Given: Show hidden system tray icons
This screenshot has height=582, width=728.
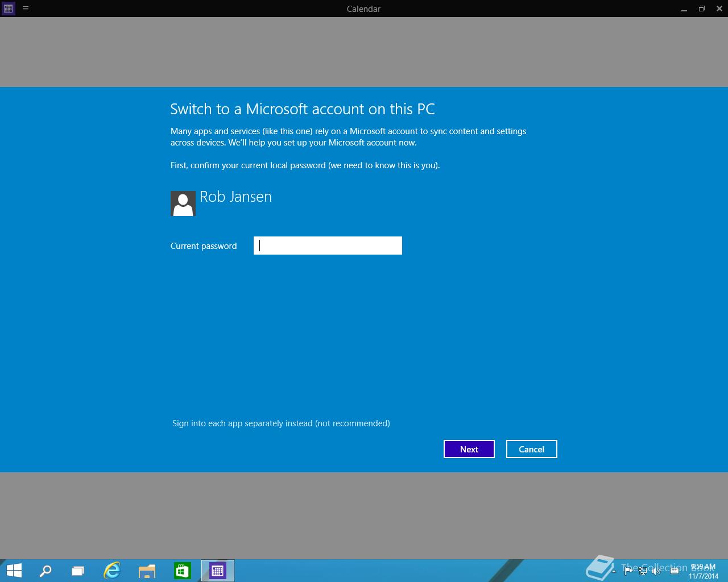Looking at the screenshot, I should point(614,571).
